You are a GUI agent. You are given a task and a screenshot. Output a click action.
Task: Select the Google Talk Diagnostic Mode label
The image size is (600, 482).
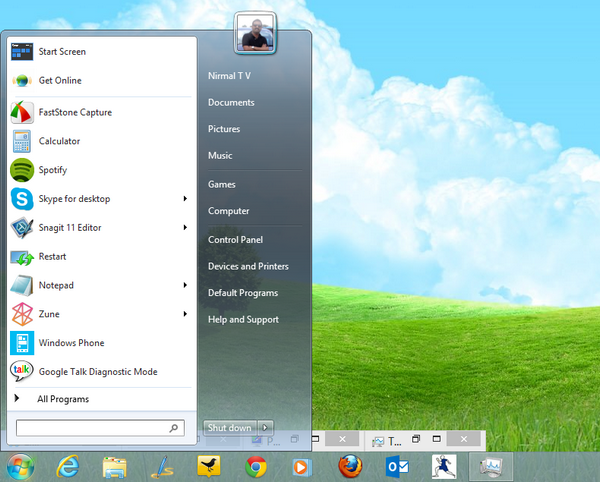pos(98,372)
